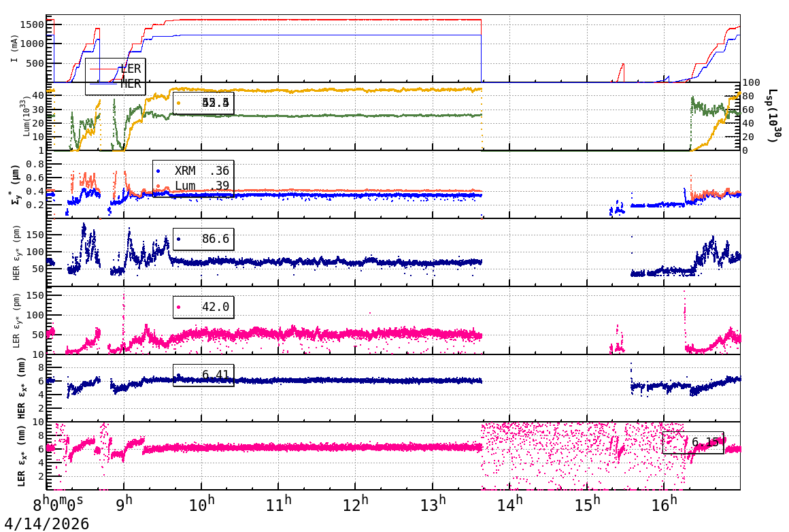Select the 6.15 legend value
This screenshot has width=789, height=532.
coord(705,442)
